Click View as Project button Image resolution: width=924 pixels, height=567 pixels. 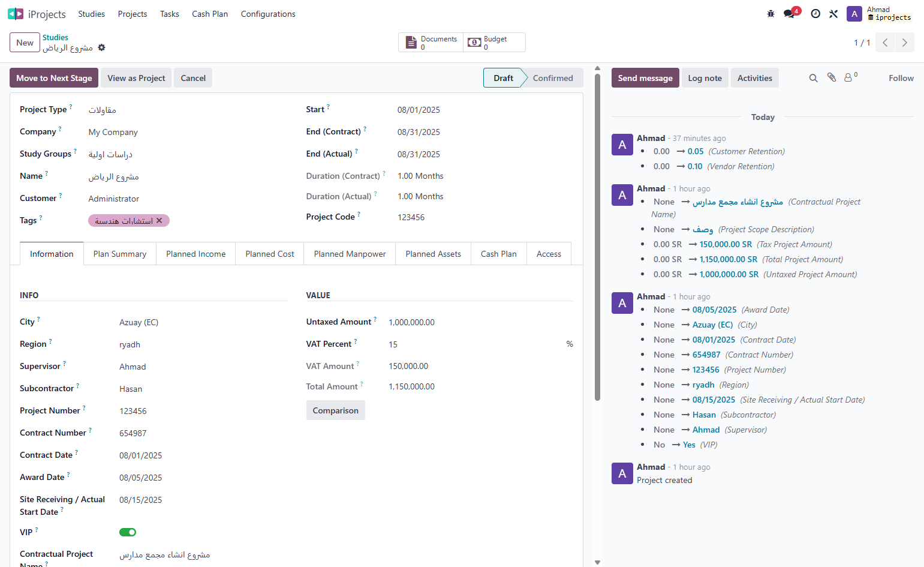[x=136, y=78]
